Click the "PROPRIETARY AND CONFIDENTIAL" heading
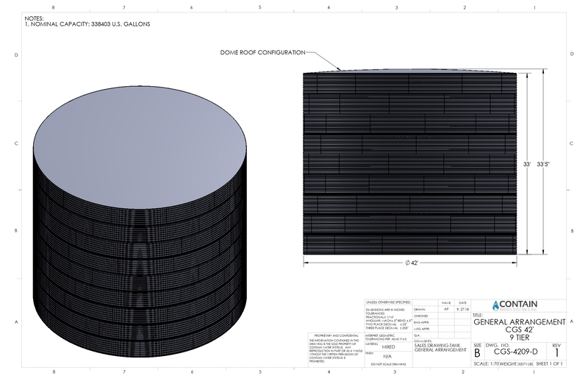Image resolution: width=588 pixels, height=381 pixels. 337,335
